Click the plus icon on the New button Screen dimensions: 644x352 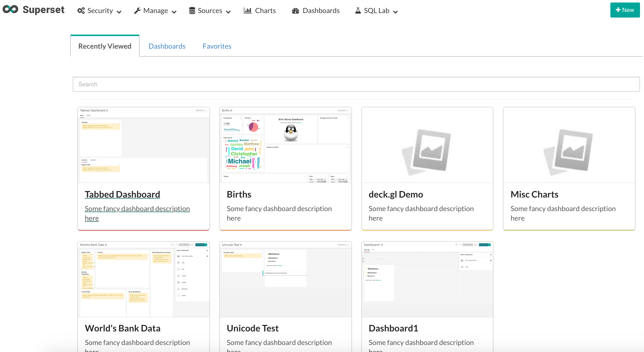point(618,10)
